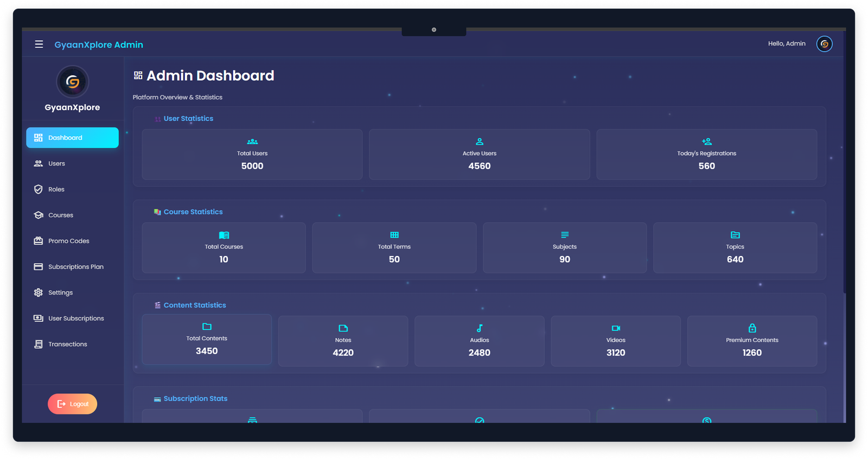Click the Subjects lines icon
Screen dimensions: 868x459
565,235
